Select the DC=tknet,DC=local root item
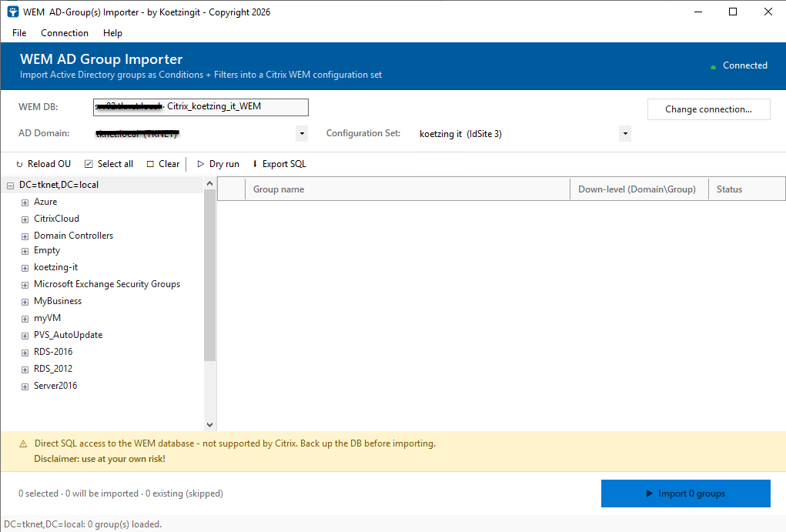 59,185
